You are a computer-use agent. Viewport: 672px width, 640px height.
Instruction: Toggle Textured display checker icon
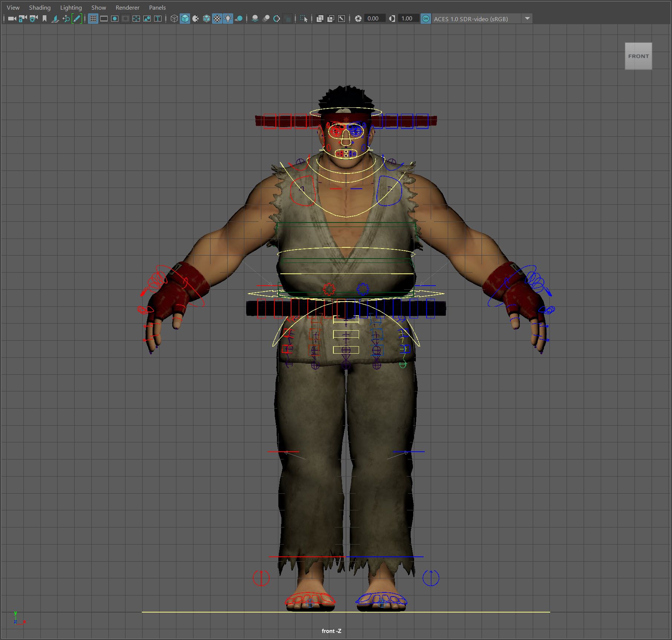[217, 19]
